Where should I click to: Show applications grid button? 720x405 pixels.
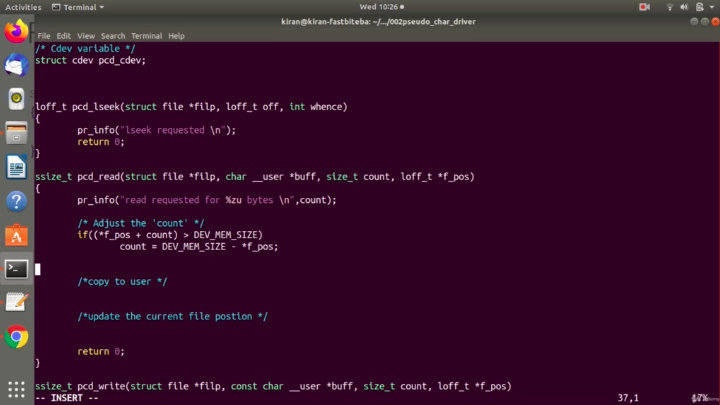(16, 389)
